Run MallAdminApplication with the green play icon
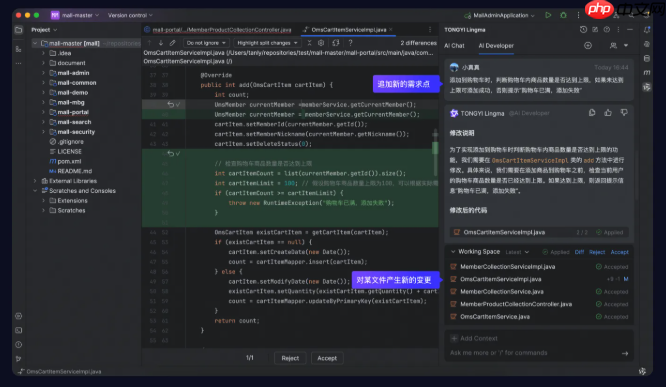 click(x=548, y=15)
